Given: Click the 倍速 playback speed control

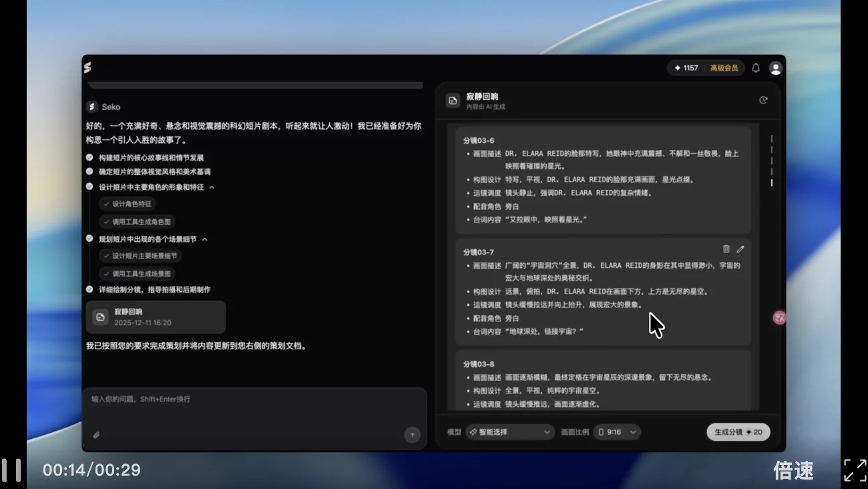Looking at the screenshot, I should tap(793, 470).
